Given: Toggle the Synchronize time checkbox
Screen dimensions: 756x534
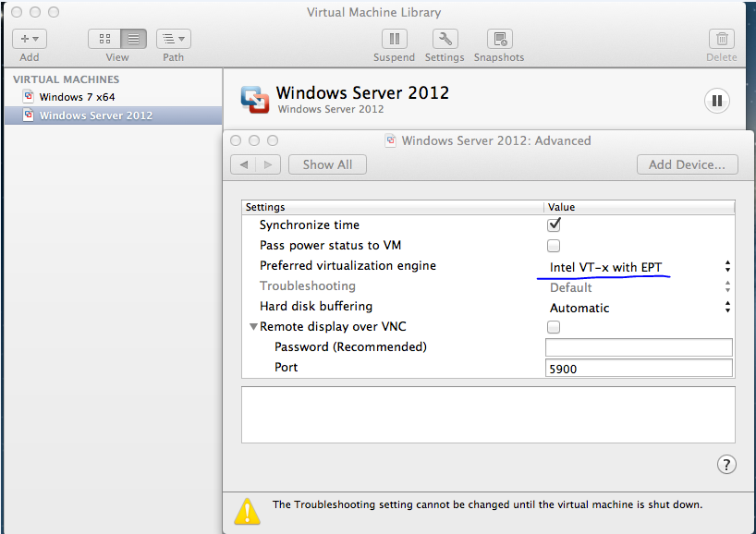Looking at the screenshot, I should [x=554, y=225].
